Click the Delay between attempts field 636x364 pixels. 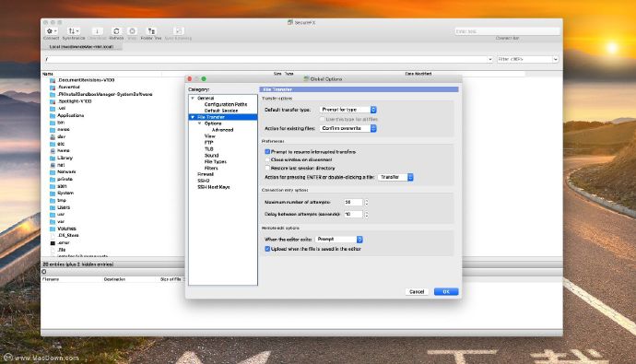click(x=353, y=214)
